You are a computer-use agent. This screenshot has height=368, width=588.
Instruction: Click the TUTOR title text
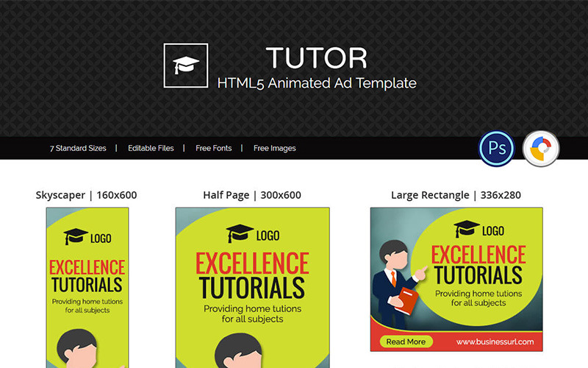tap(317, 58)
